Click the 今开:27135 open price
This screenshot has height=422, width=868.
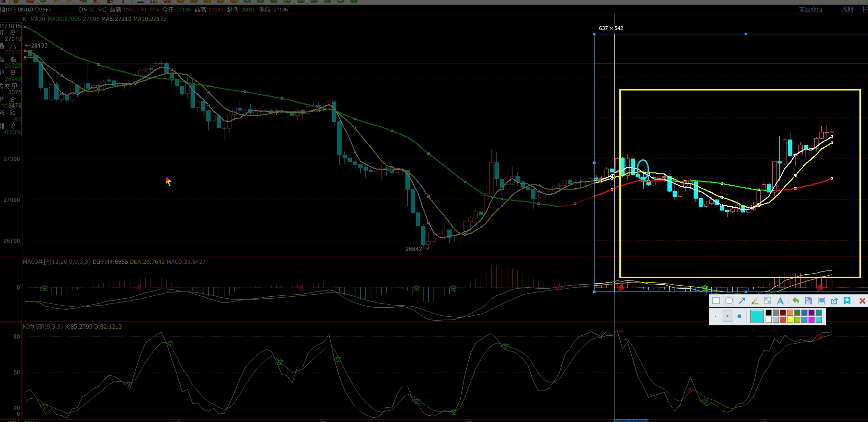(176, 10)
